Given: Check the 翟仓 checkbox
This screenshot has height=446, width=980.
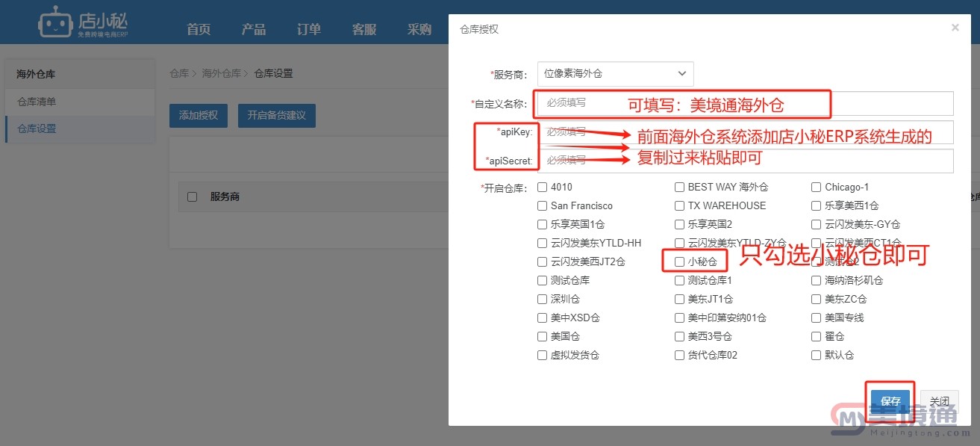Looking at the screenshot, I should pos(817,336).
